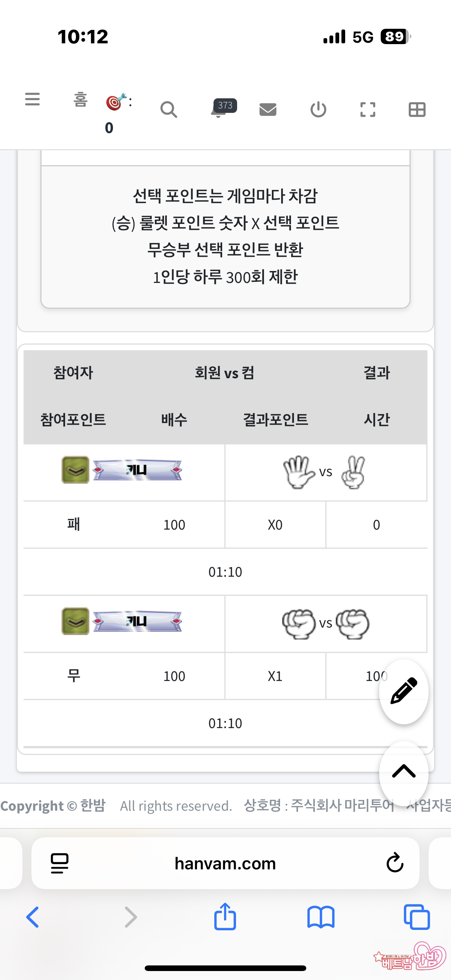Viewport: 451px width, 980px height.
Task: Open Safari bookmarks
Action: pyautogui.click(x=321, y=917)
